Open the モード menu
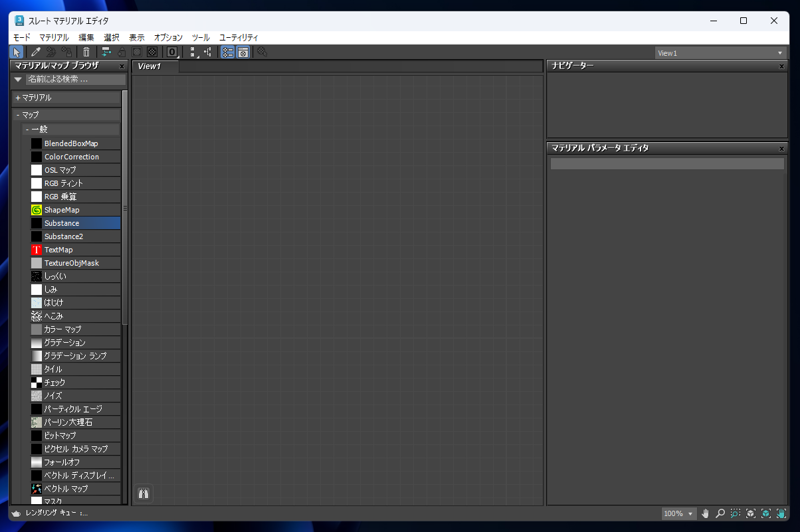Image resolution: width=800 pixels, height=532 pixels. point(22,37)
